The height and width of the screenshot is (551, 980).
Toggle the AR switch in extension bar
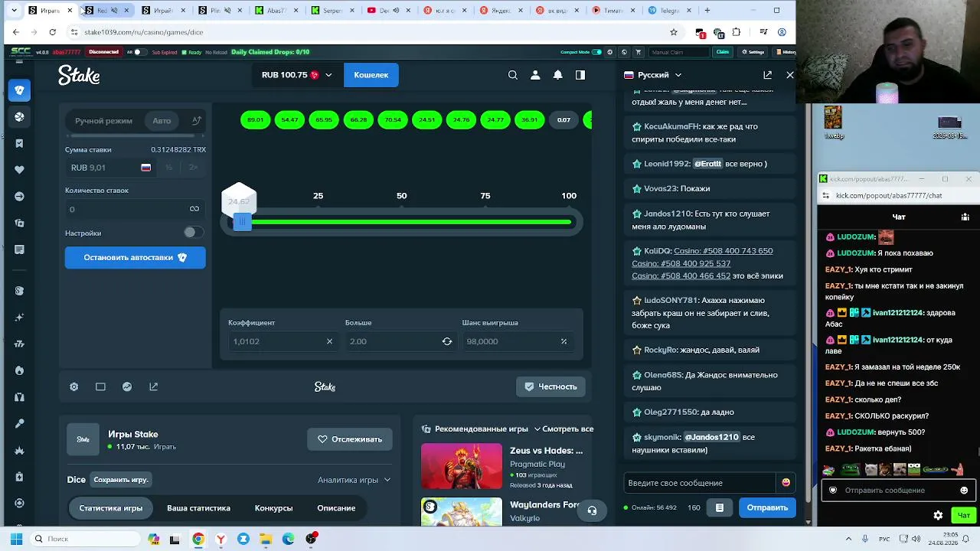(x=139, y=52)
